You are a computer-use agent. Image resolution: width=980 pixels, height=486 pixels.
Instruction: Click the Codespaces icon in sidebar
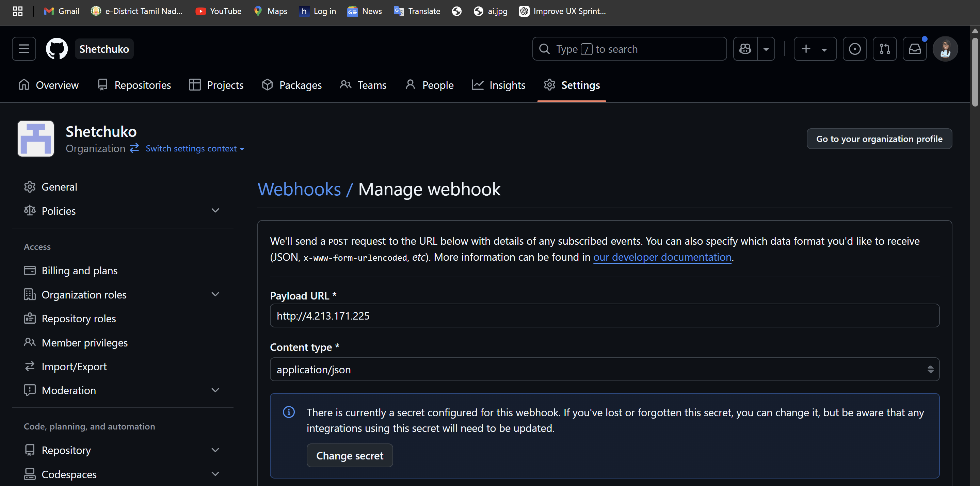coord(30,474)
